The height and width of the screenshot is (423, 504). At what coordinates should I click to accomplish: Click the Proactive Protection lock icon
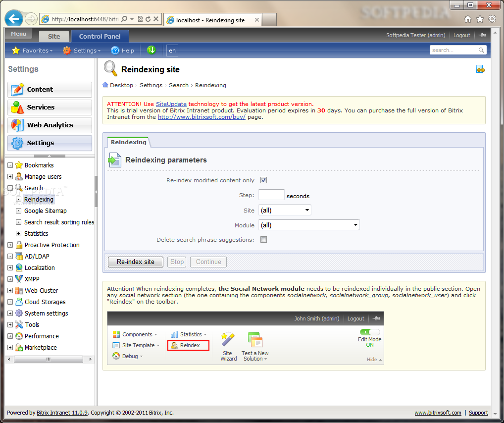click(x=19, y=245)
